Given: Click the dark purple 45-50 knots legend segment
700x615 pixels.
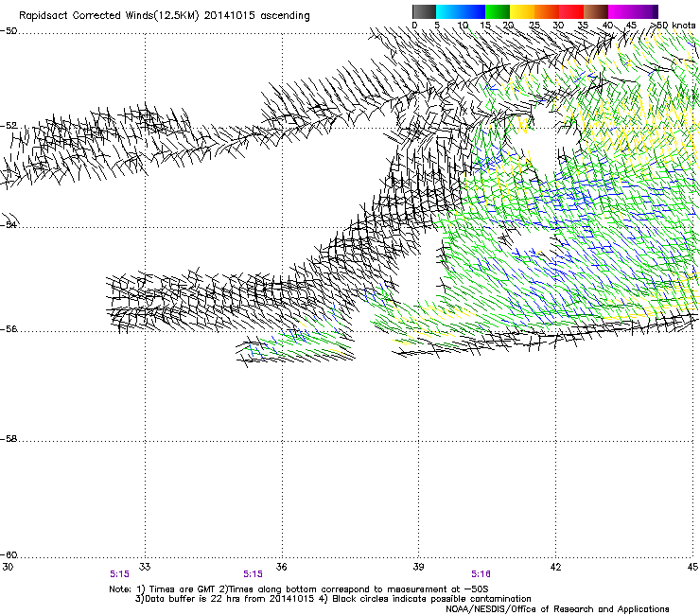Looking at the screenshot, I should pyautogui.click(x=645, y=11).
